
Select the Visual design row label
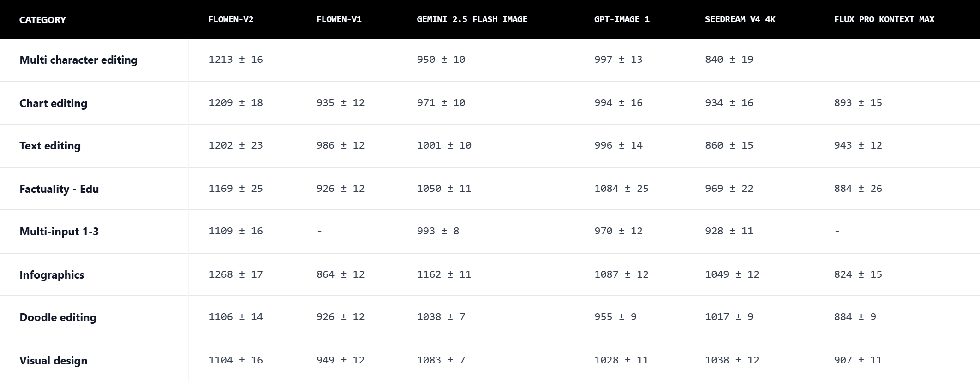click(x=53, y=361)
